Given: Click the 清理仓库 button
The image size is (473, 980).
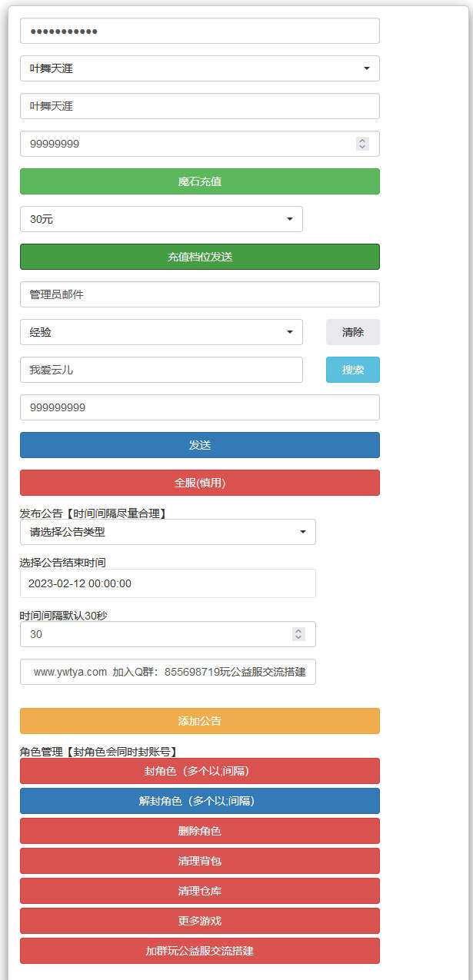Looking at the screenshot, I should point(199,891).
